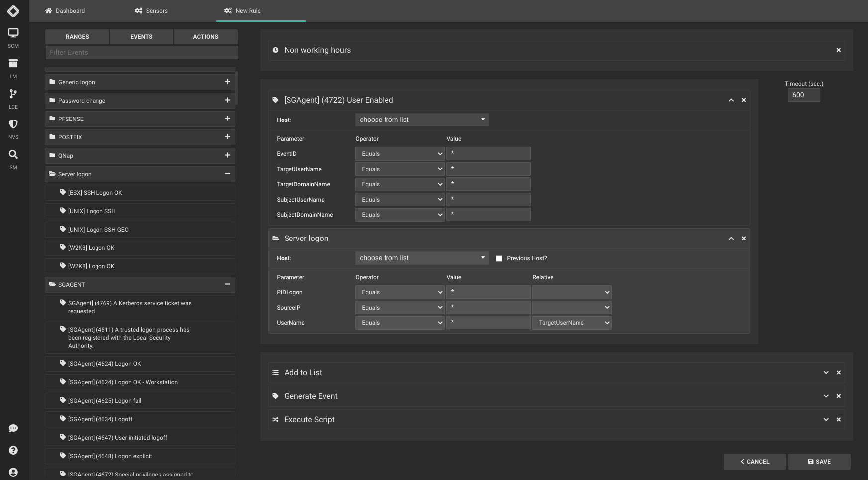
Task: Open the chat bubble icon in sidebar
Action: click(13, 429)
